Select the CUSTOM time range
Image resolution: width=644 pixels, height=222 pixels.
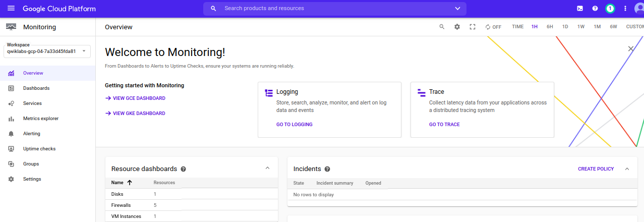tap(635, 27)
